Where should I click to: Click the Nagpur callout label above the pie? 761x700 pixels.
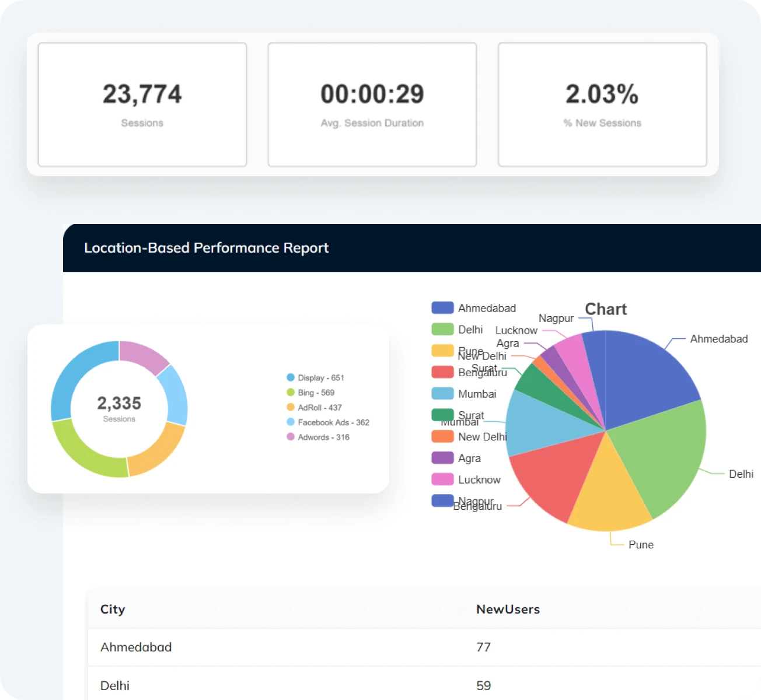(556, 318)
